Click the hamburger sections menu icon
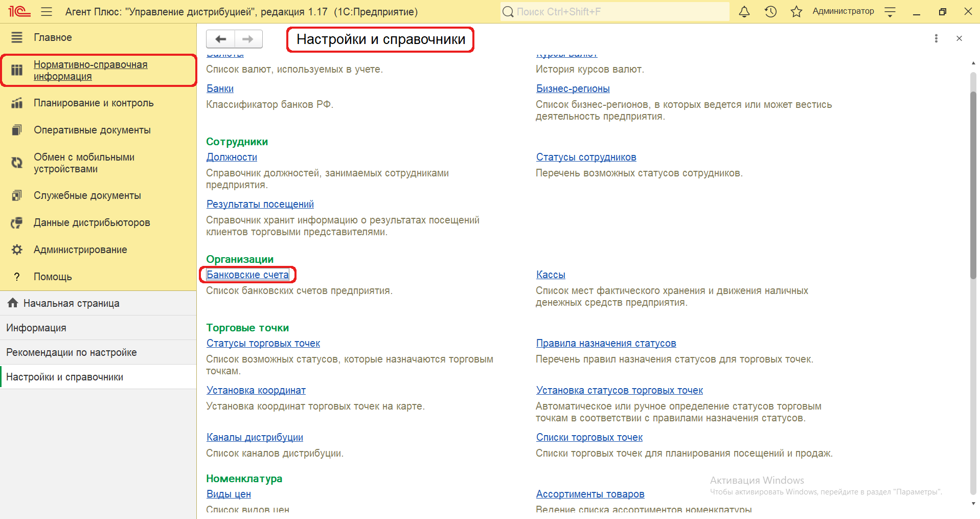The image size is (980, 519). click(x=47, y=12)
